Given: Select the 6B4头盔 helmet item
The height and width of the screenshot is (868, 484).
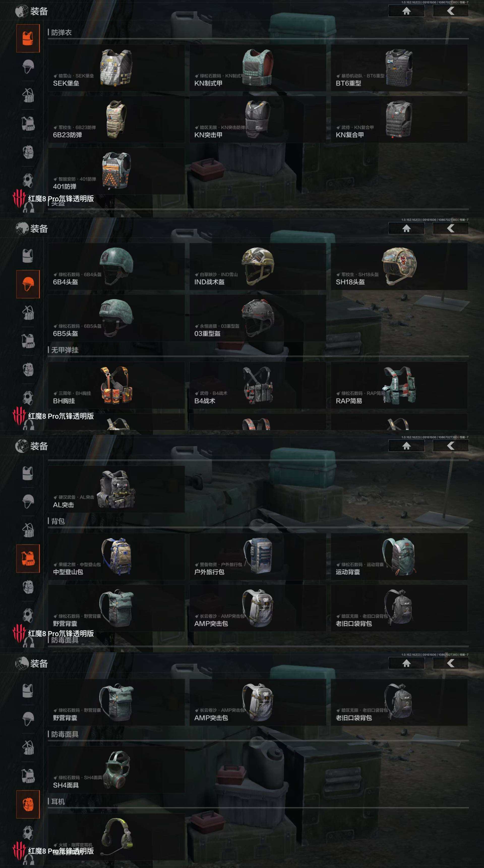Looking at the screenshot, I should point(116,266).
